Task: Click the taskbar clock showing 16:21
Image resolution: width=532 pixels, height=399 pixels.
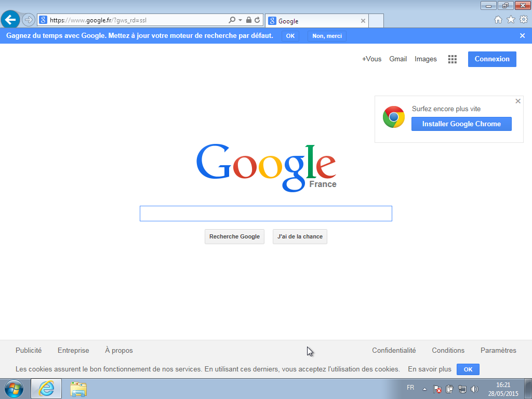Action: 503,385
